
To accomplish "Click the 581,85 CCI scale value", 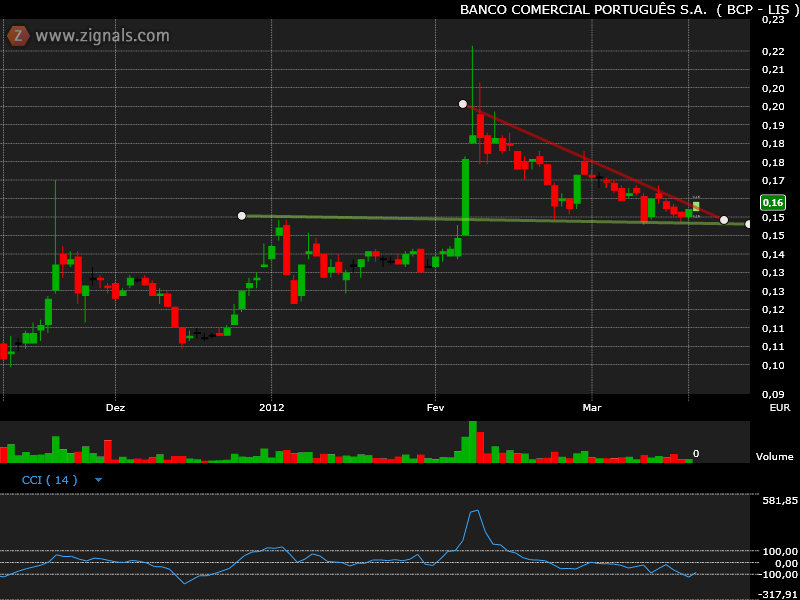I will tap(779, 501).
